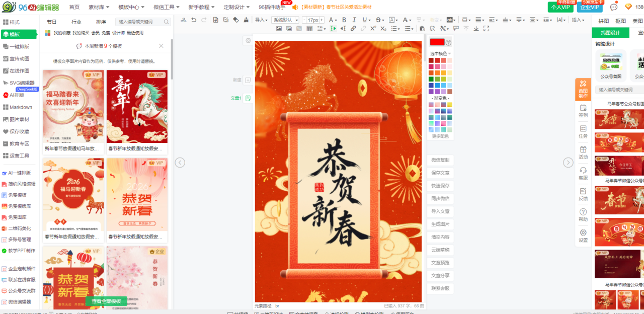Toggle bold text formatting

[x=344, y=20]
